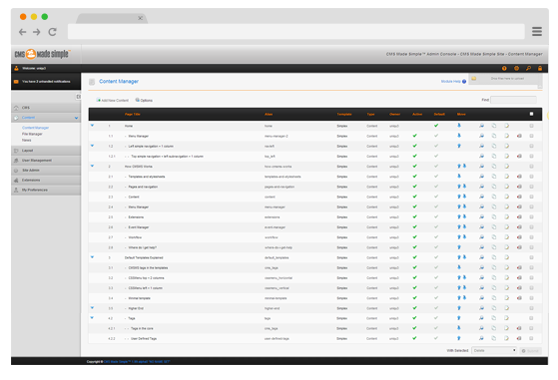Click the edit icon in Menu Manager row
Viewport: 558px width, 380px height.
506,136
